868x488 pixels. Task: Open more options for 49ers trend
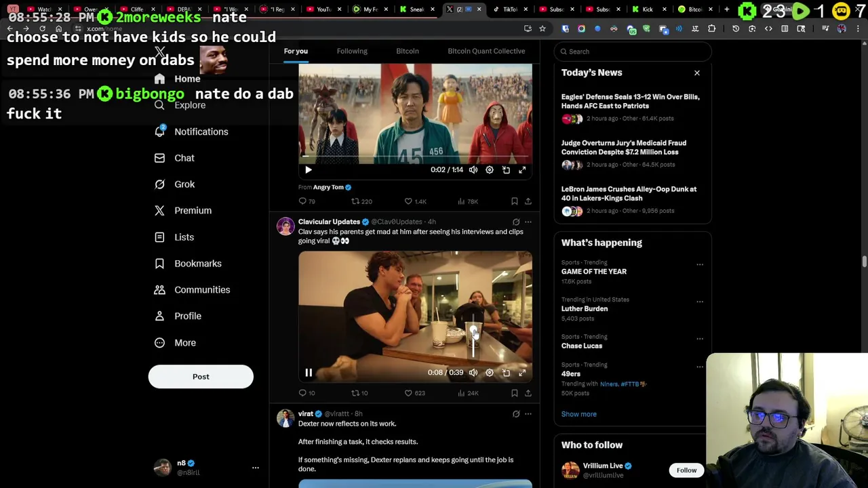tap(699, 367)
